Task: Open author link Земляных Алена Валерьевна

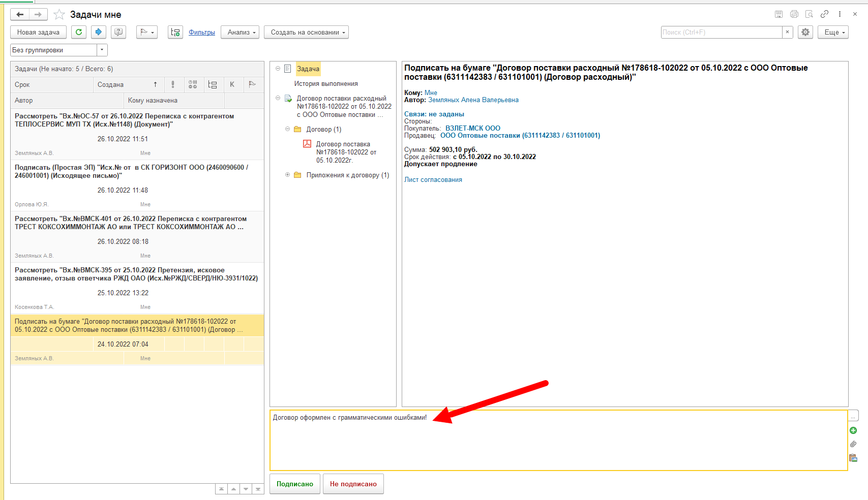Action: pos(473,100)
